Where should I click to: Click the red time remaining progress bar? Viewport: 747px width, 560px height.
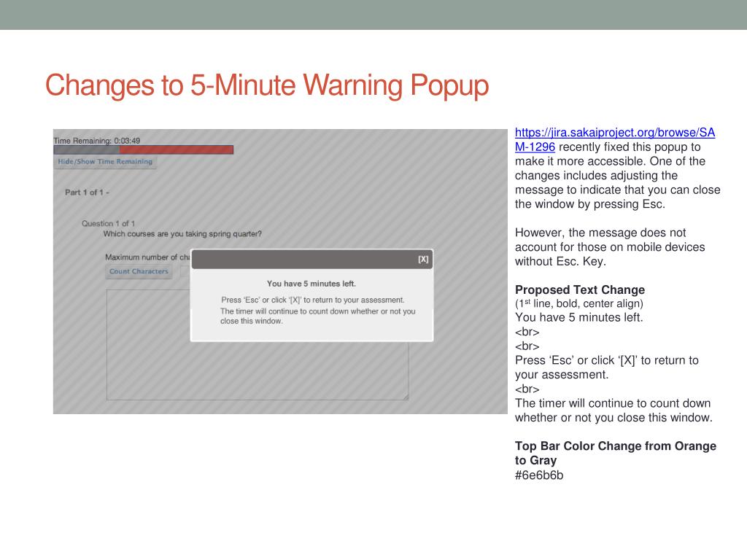[x=144, y=150]
